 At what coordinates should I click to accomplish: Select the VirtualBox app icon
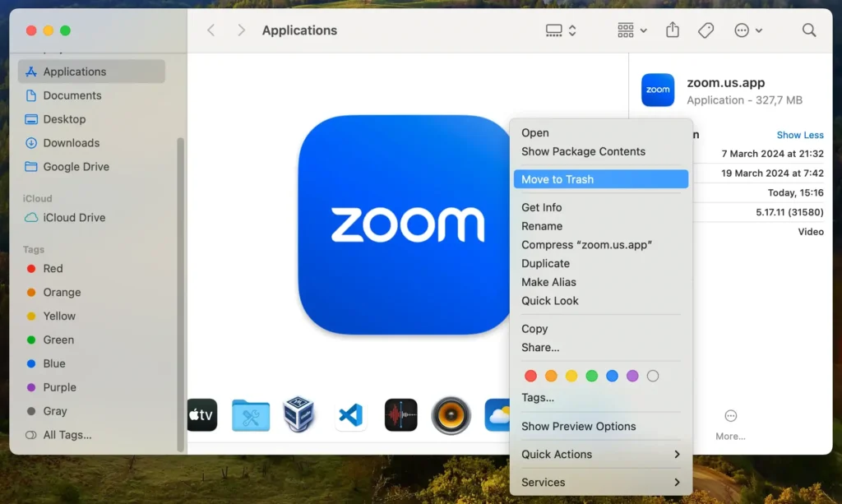tap(298, 414)
